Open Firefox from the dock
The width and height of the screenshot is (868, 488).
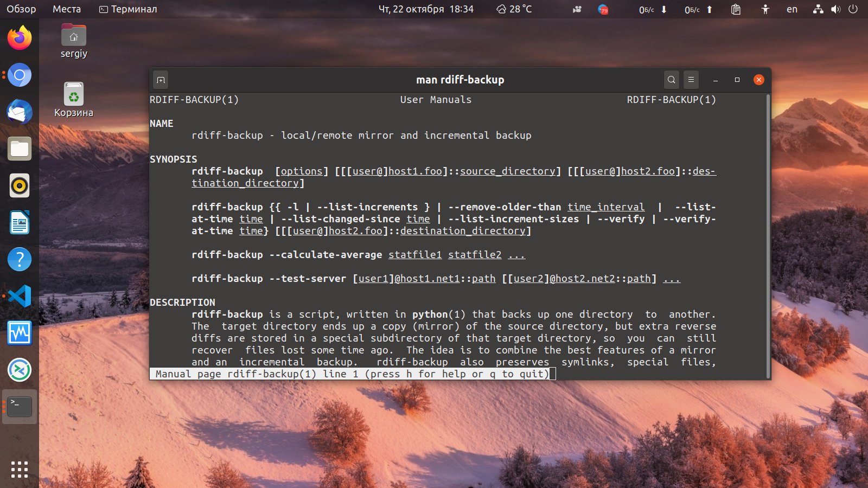pyautogui.click(x=20, y=38)
